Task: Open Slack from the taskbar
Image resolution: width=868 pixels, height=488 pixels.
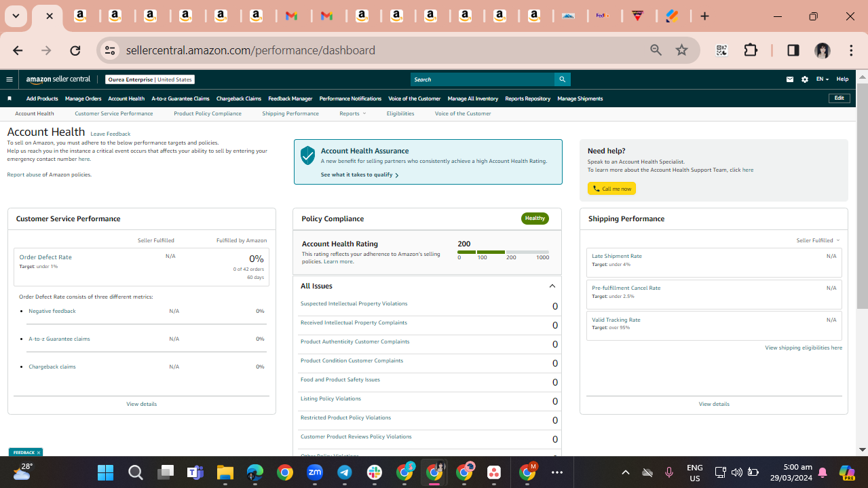Action: click(x=375, y=472)
